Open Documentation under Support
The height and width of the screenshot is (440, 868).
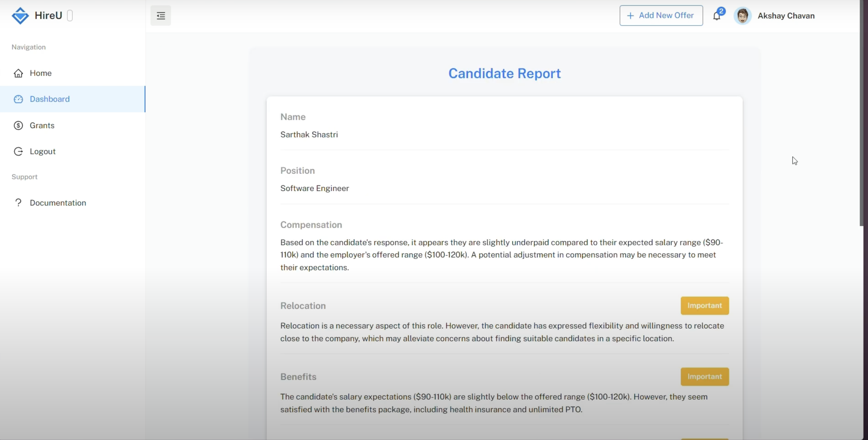(x=58, y=203)
